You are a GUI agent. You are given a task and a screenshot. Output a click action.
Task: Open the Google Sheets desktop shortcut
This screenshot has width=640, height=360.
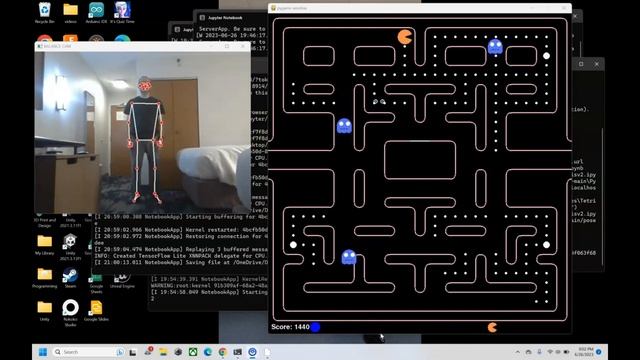pos(96,282)
